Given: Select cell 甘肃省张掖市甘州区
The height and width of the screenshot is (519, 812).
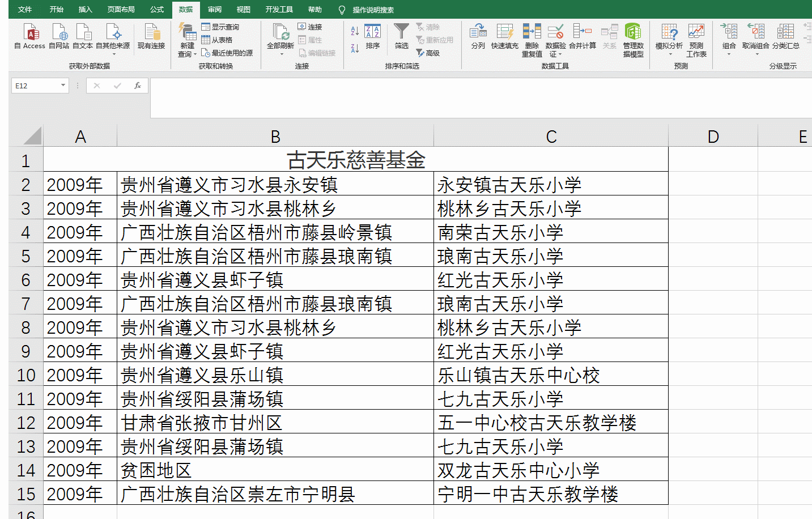Looking at the screenshot, I should click(x=275, y=422).
